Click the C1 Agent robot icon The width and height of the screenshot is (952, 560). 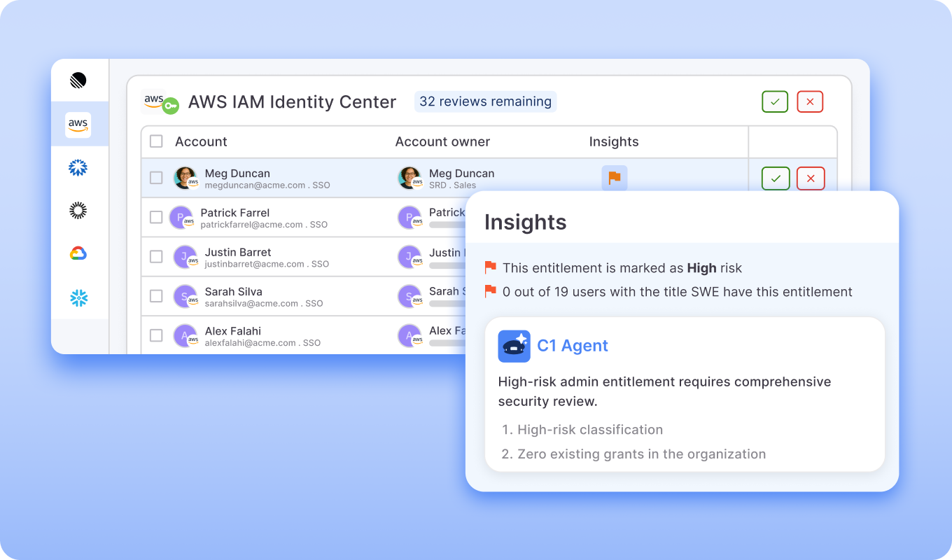[514, 346]
